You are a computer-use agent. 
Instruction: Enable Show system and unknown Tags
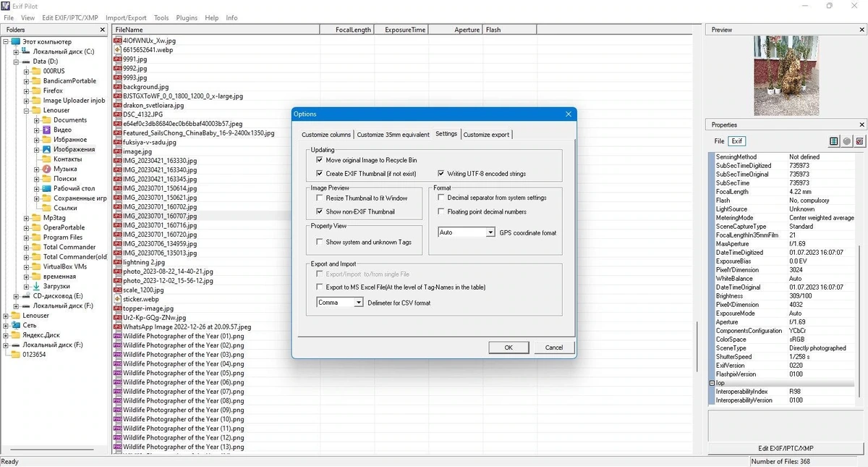320,243
